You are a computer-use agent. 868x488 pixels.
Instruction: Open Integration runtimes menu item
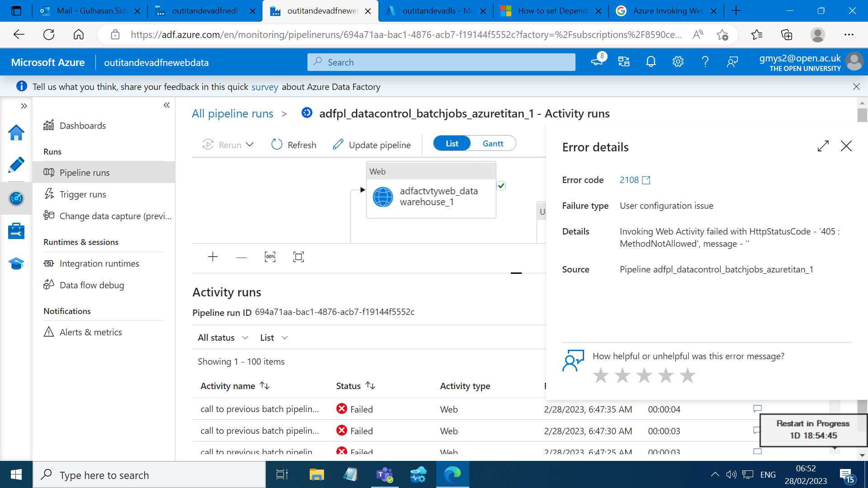point(99,263)
